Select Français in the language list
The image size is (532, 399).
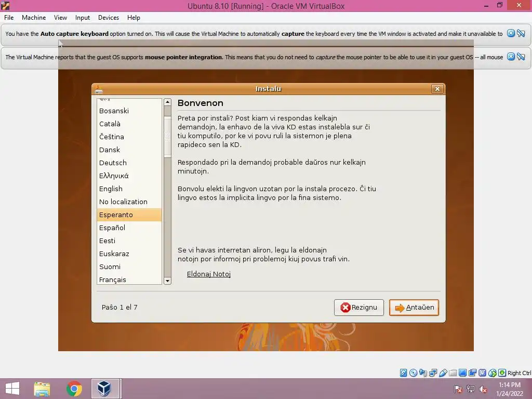(x=129, y=279)
